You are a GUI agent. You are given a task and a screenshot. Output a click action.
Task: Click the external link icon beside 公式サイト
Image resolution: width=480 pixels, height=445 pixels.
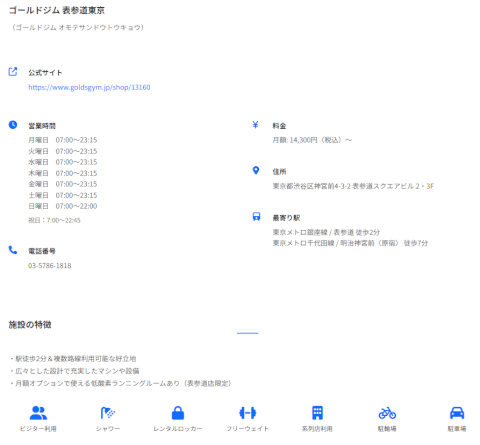(13, 72)
